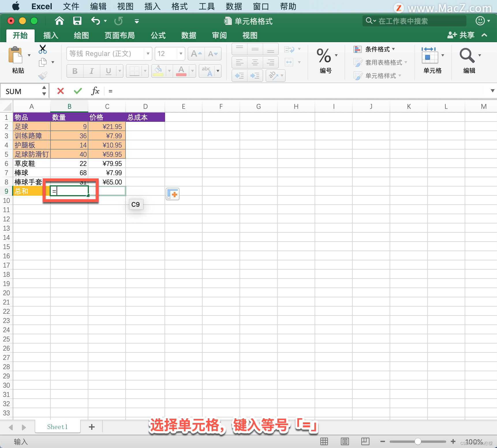
Task: Zoom in with the plus button
Action: (x=453, y=441)
